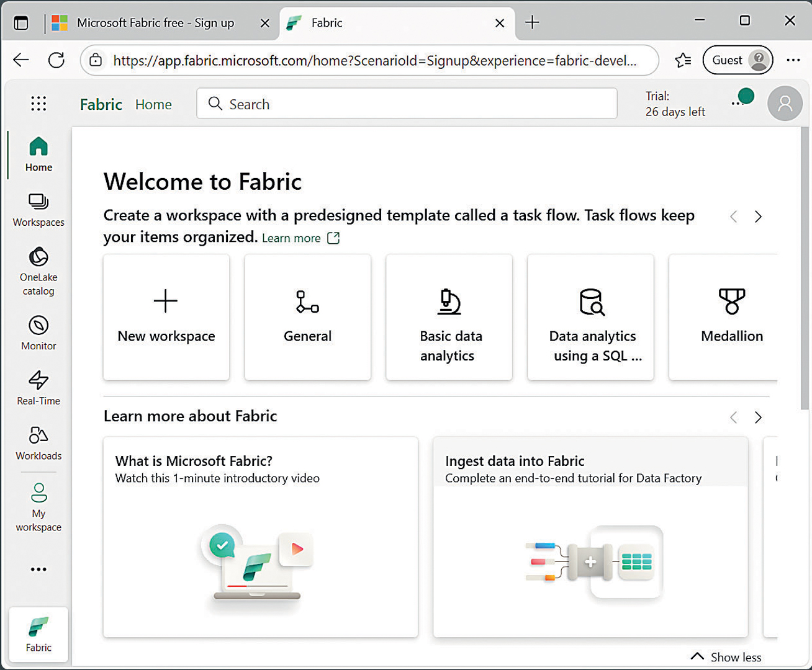Open Ingest data into Fabric tutorial card
The height and width of the screenshot is (670, 812).
590,537
